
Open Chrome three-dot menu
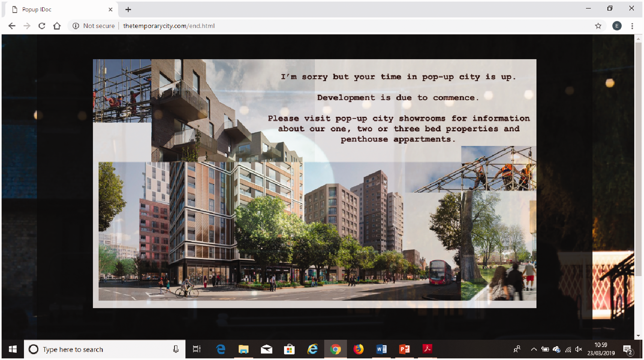tap(632, 26)
